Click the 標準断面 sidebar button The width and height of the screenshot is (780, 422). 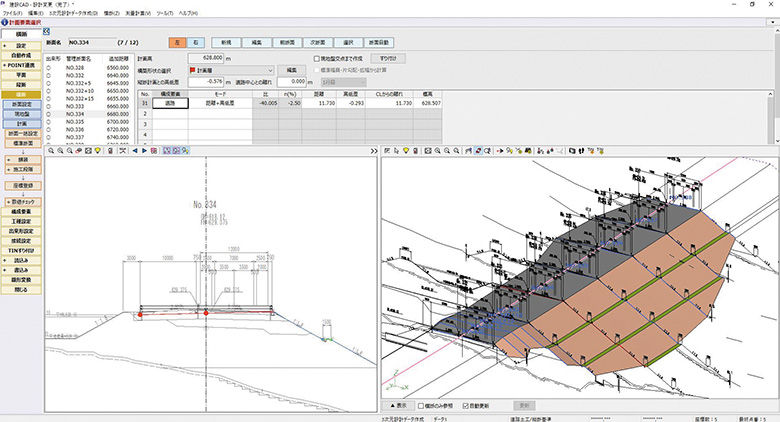coord(23,143)
